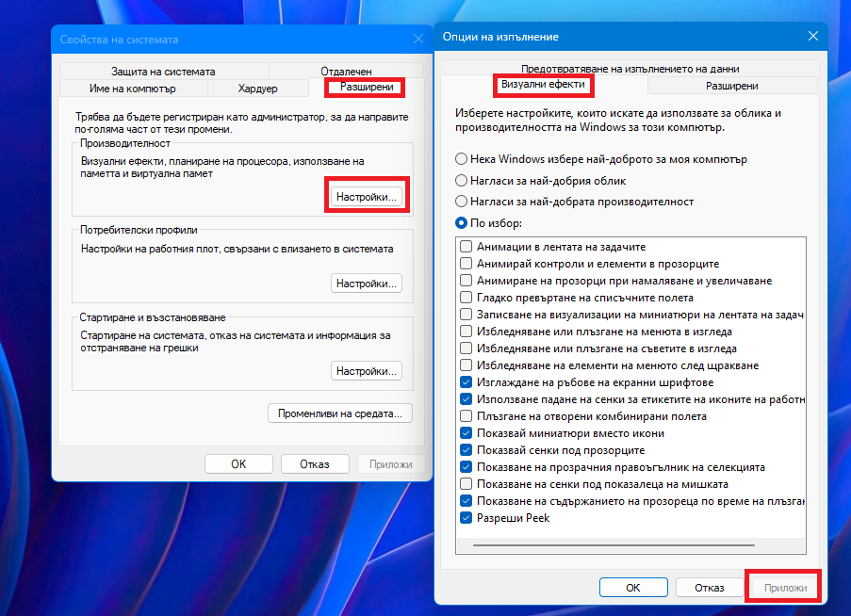Screen dimensions: 851x616
Task: Click horizontal scrollbar of visual effects list
Action: tap(614, 545)
